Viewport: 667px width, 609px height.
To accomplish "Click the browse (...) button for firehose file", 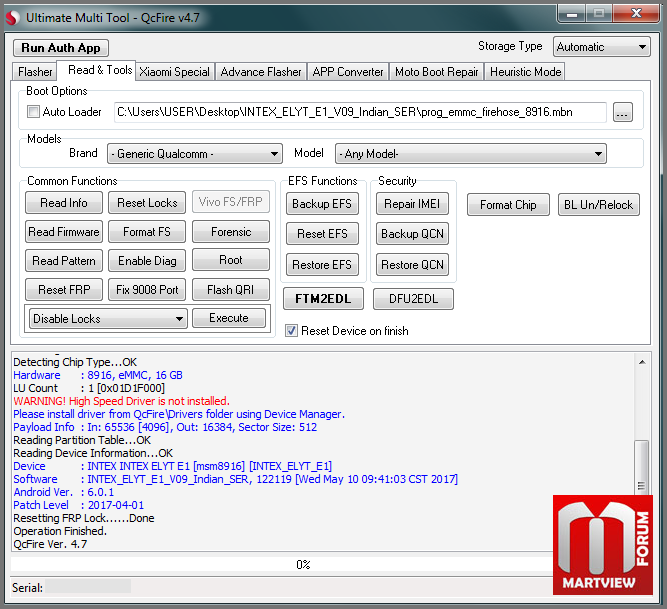I will click(623, 113).
